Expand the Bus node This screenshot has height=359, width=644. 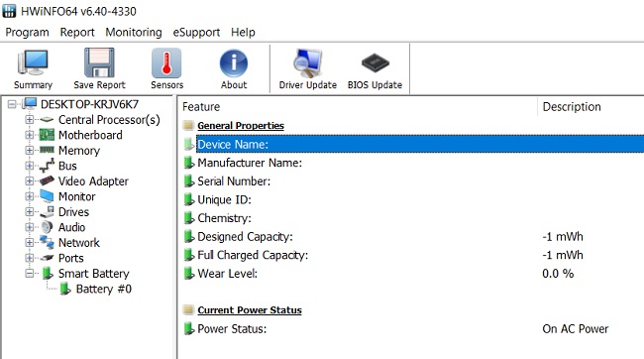(x=30, y=166)
